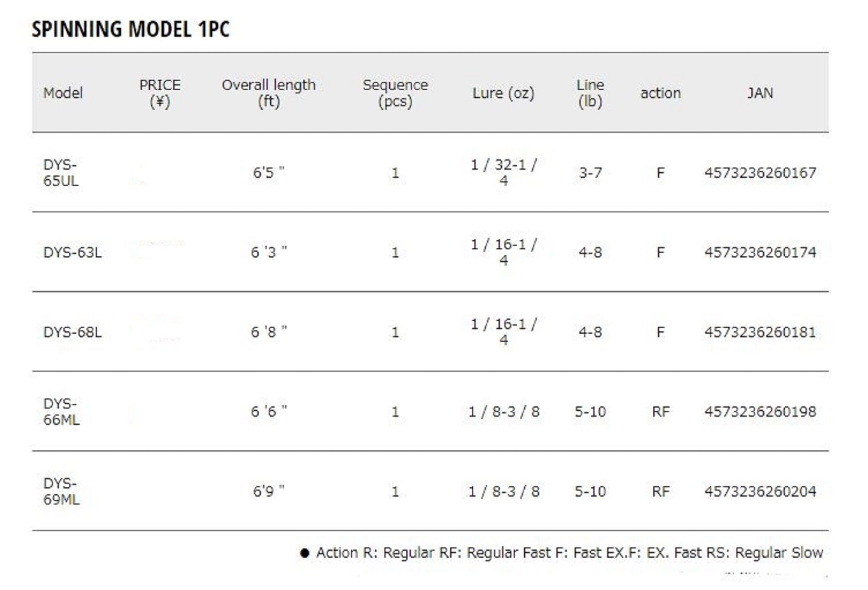Click JAN code 4573236260167
Screen dimensions: 868x590
pos(760,173)
